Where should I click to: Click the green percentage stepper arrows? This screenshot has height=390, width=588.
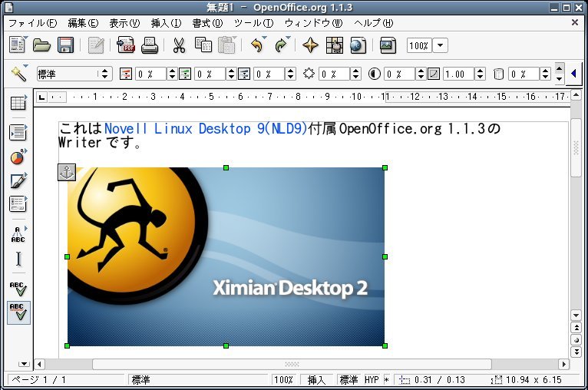click(x=231, y=74)
